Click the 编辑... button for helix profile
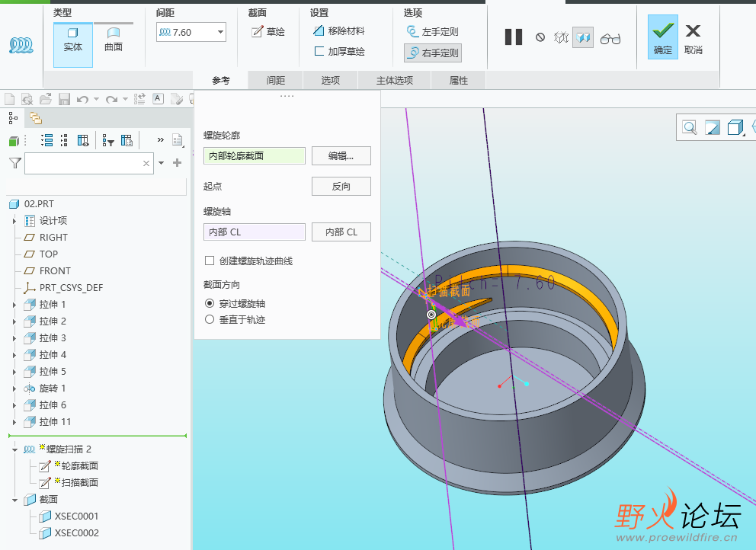This screenshot has height=550, width=756. click(341, 155)
